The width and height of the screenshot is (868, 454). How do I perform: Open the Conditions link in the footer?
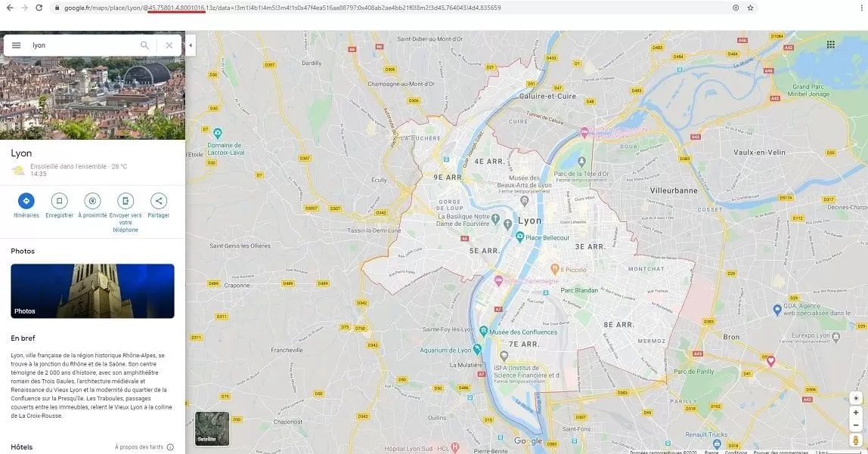click(736, 452)
